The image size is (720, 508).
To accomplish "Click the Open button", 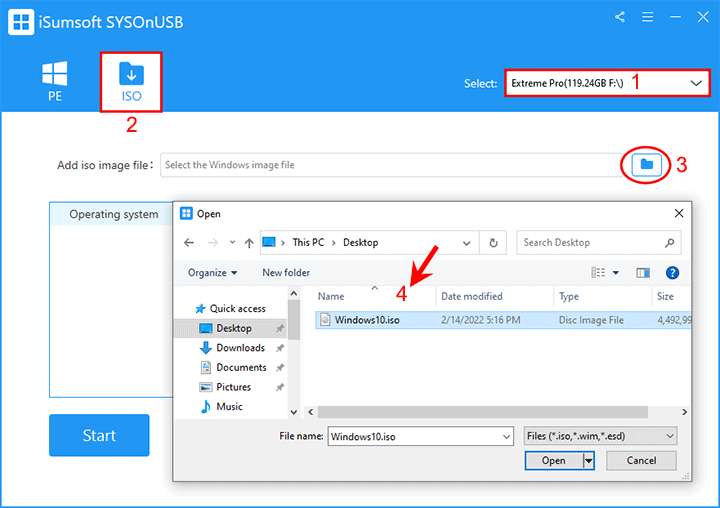I will [554, 461].
